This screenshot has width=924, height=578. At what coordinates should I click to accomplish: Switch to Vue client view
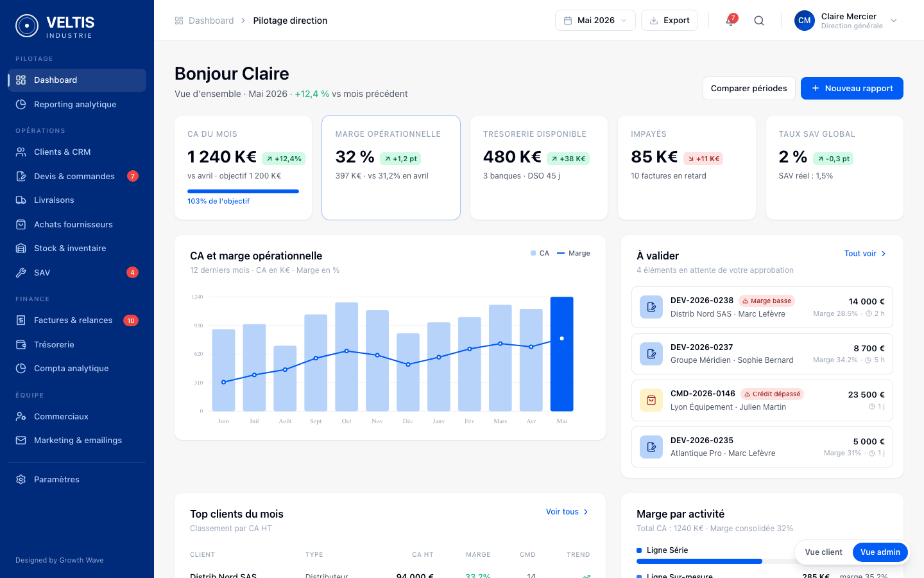[x=823, y=552]
